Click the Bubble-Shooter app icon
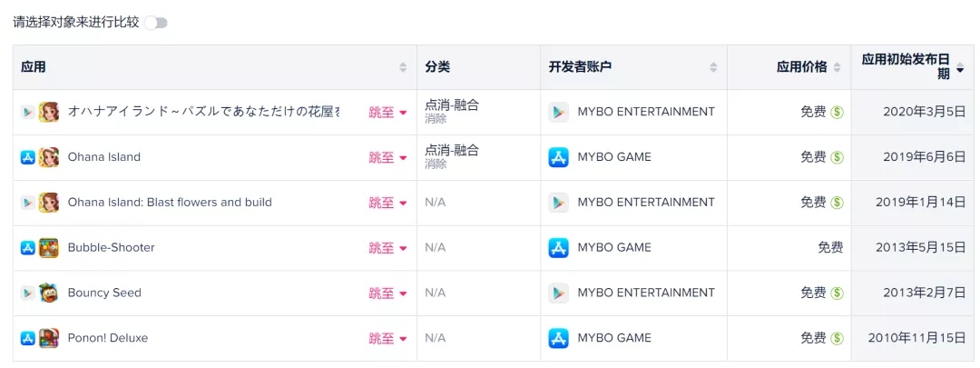 [49, 248]
